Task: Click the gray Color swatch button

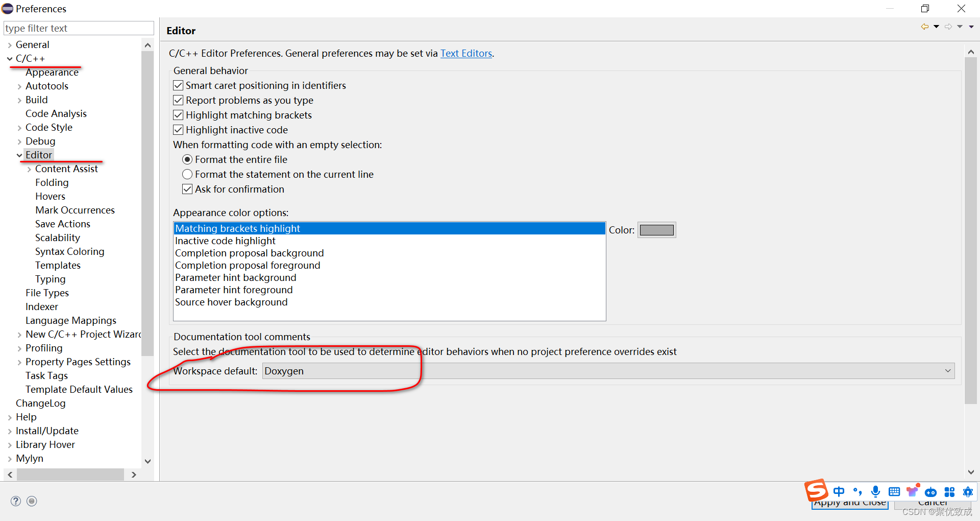Action: (x=657, y=230)
